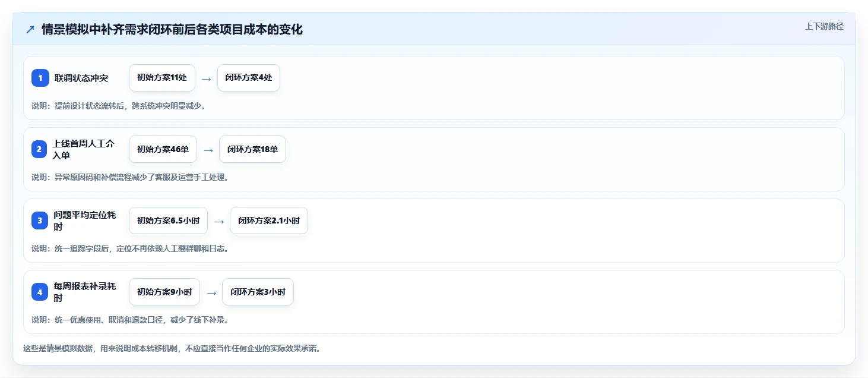Viewport: 868px width, 378px height.
Task: Click the 上下游路径 label
Action: tap(824, 26)
